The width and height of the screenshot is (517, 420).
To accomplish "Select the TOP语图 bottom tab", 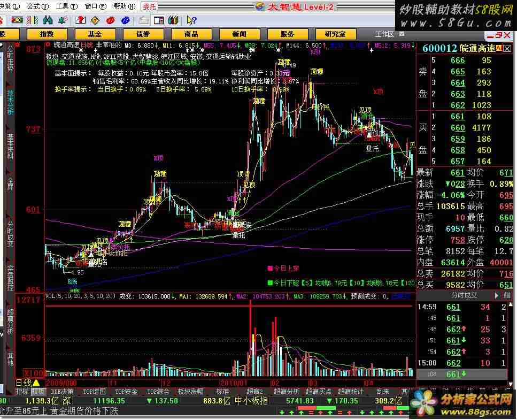I will click(94, 391).
